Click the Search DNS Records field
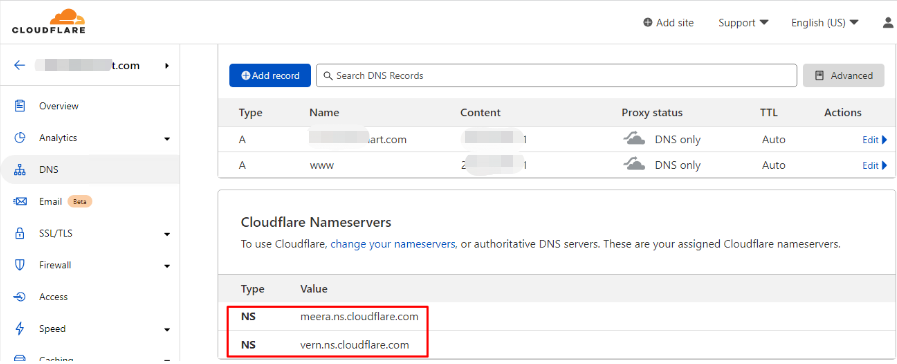 click(x=556, y=76)
